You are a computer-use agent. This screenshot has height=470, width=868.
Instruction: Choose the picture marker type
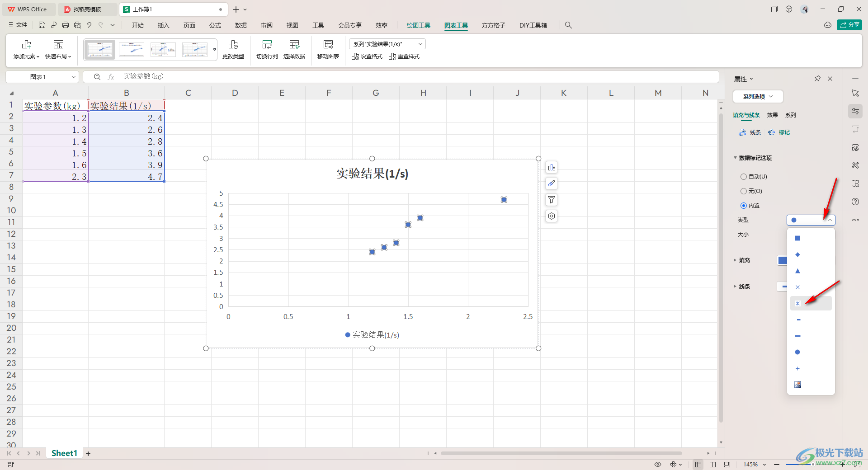797,385
